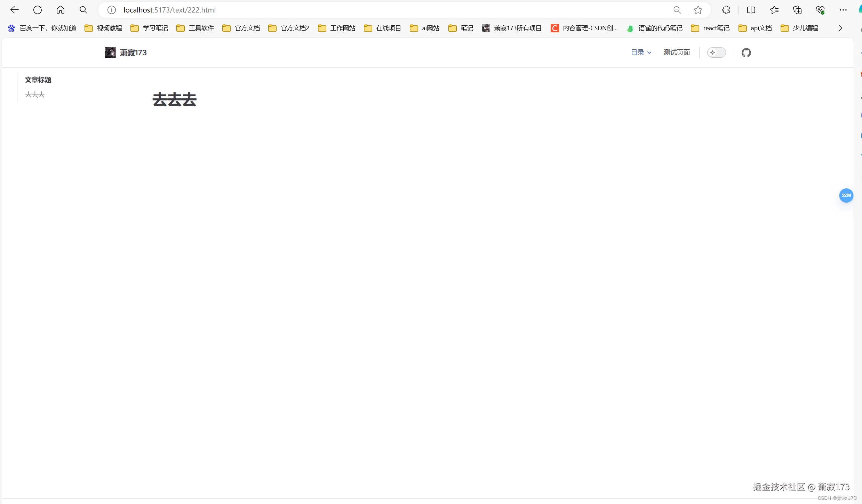Open the 去去去 sidebar link
This screenshot has width=862, height=504.
(x=34, y=94)
